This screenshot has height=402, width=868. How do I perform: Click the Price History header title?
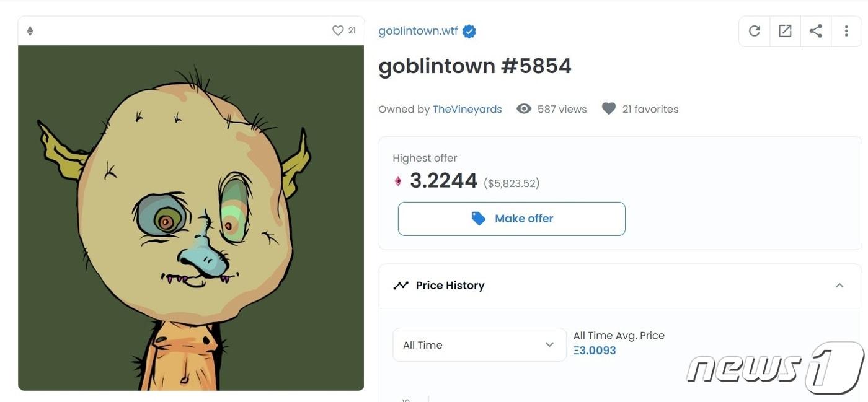[450, 286]
